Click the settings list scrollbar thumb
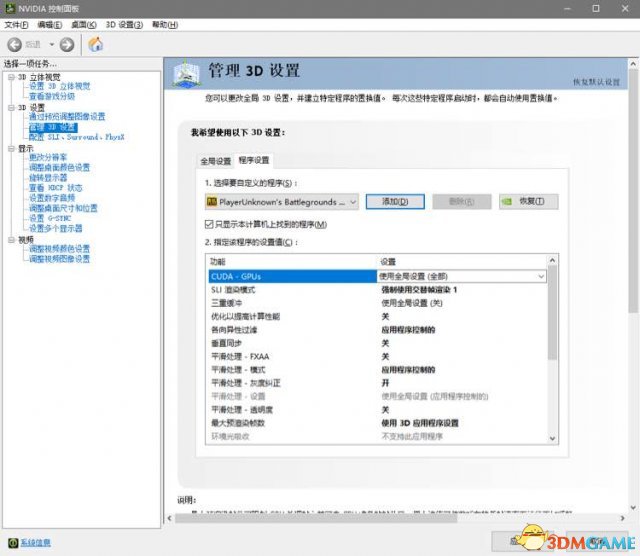The image size is (640, 556). (552, 313)
